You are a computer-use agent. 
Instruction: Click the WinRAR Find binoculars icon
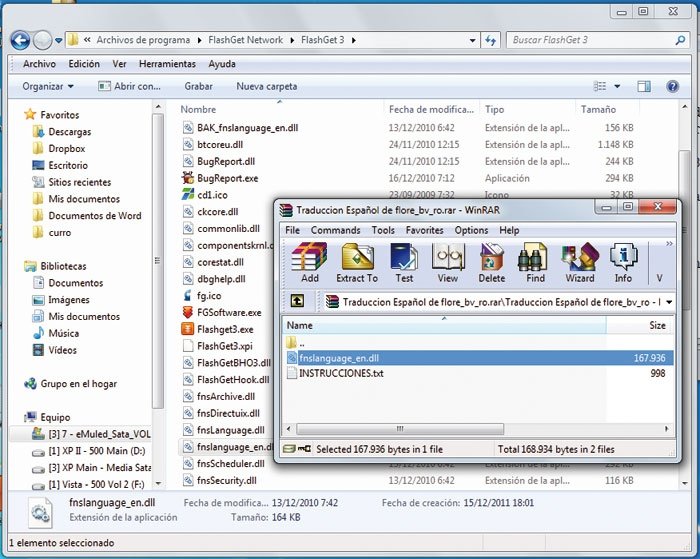[535, 262]
